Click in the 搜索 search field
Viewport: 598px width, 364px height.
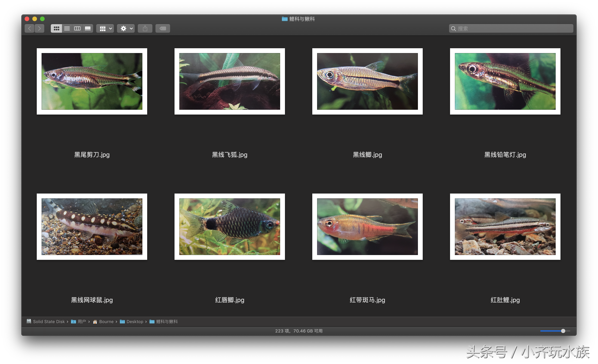(x=511, y=29)
